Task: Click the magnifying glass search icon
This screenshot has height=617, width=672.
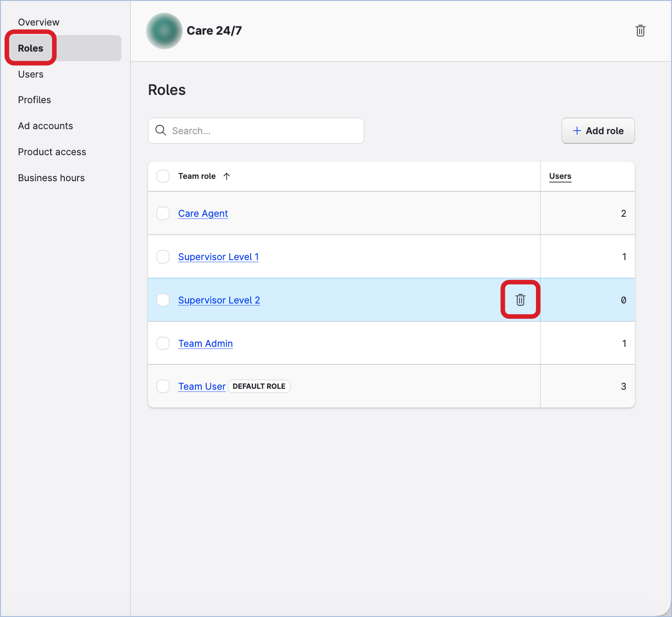Action: [x=161, y=131]
